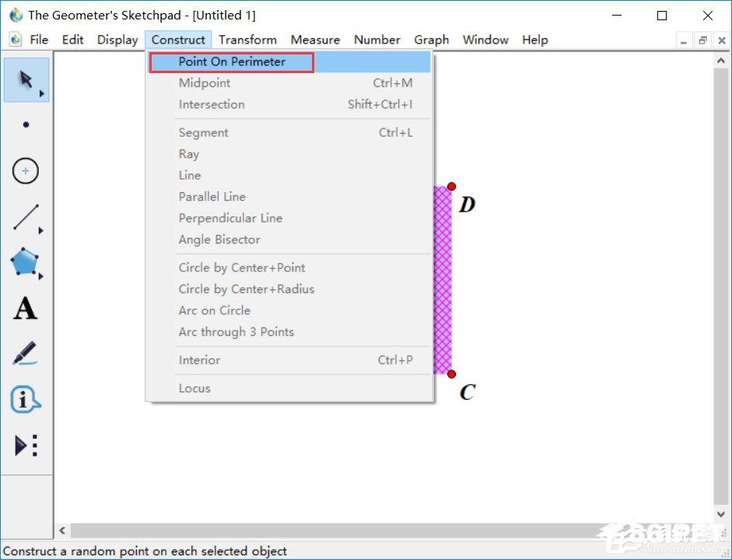Choose Angle Bisector menu entry
The image size is (732, 560).
tap(289, 240)
